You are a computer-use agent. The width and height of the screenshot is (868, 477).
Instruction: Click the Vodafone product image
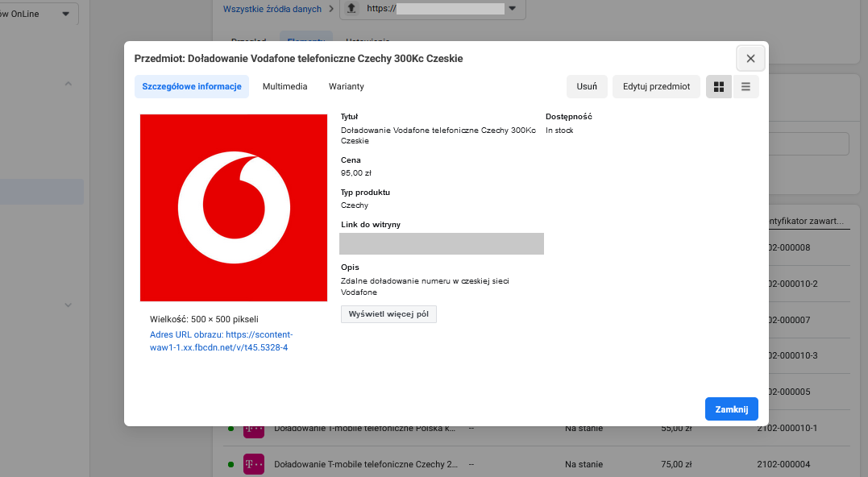tap(234, 208)
